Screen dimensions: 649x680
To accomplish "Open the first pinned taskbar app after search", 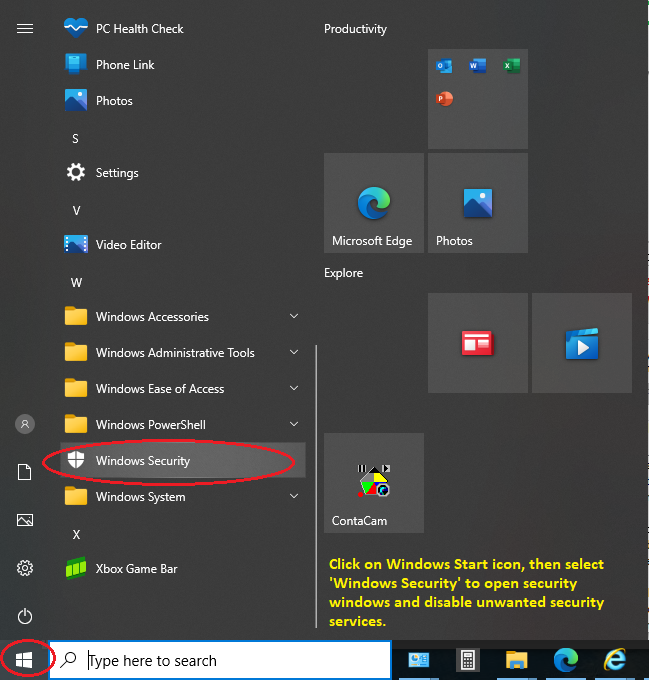I will point(418,660).
